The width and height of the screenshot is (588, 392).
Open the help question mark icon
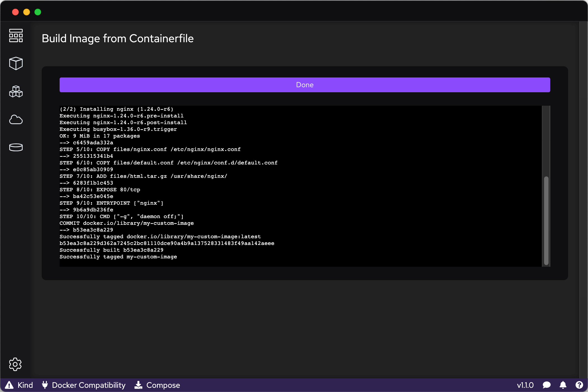(x=579, y=385)
